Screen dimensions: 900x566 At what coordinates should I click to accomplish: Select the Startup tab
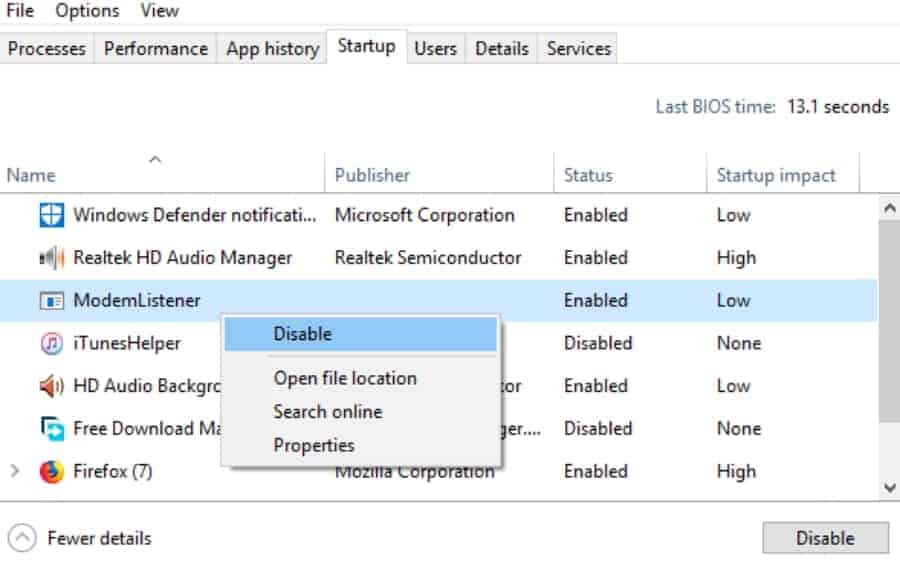[366, 46]
